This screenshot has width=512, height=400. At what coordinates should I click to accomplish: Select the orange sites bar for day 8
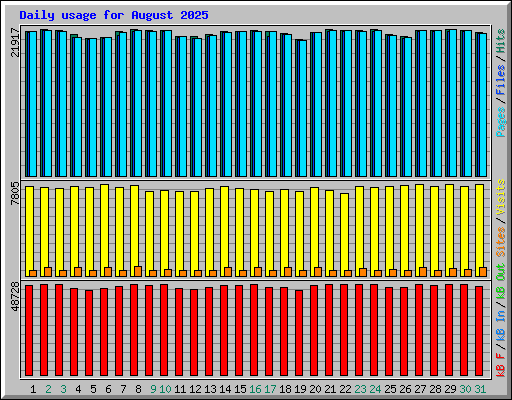[x=138, y=271]
